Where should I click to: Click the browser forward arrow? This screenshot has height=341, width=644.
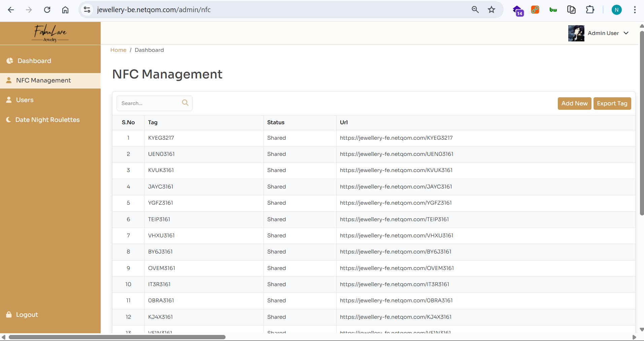[29, 10]
